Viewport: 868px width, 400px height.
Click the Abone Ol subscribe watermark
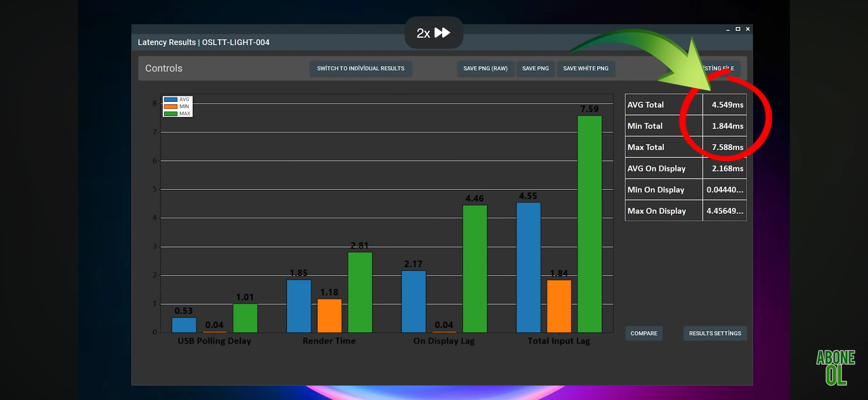point(835,367)
